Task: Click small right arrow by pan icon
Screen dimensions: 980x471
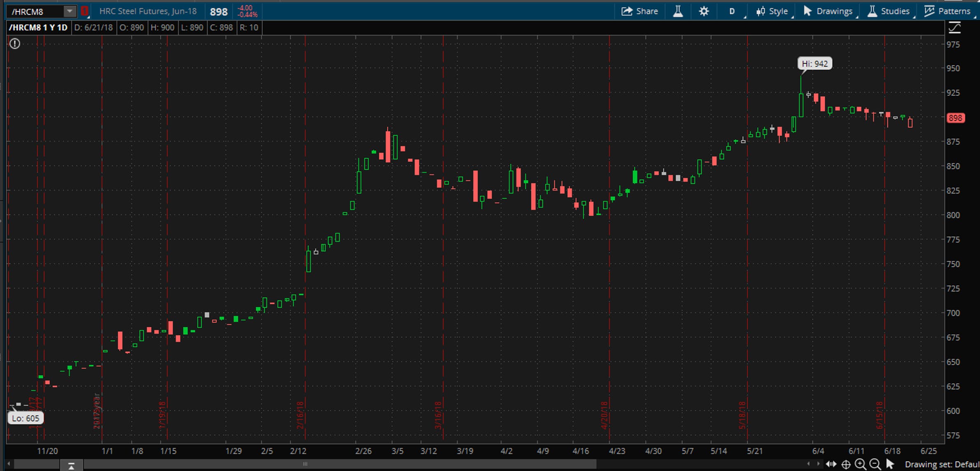Action: [818, 464]
